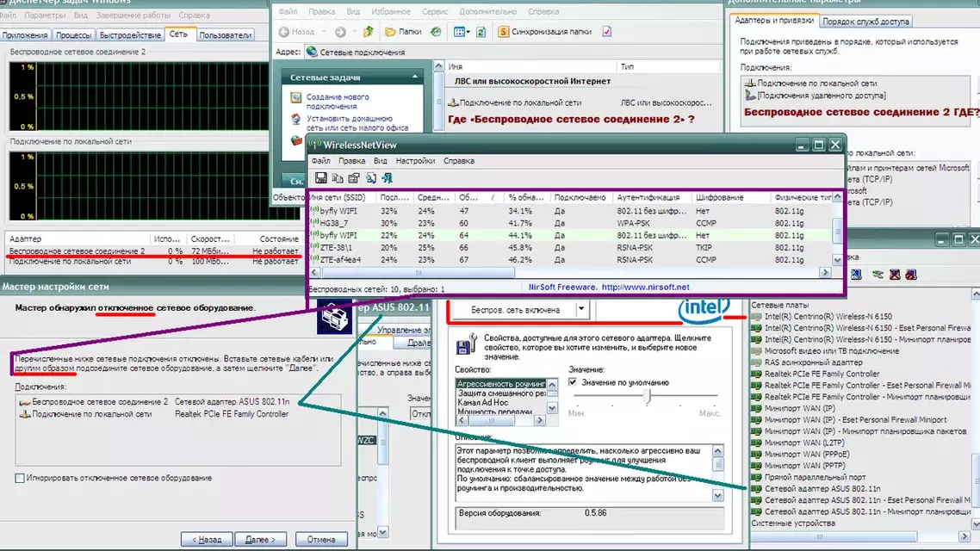Click the roaming aggressiveness slider handle
The width and height of the screenshot is (980, 551).
tap(648, 395)
